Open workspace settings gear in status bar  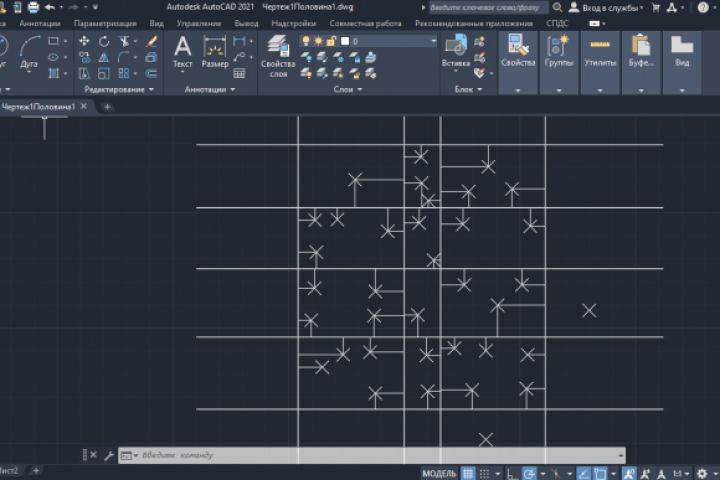click(x=702, y=473)
